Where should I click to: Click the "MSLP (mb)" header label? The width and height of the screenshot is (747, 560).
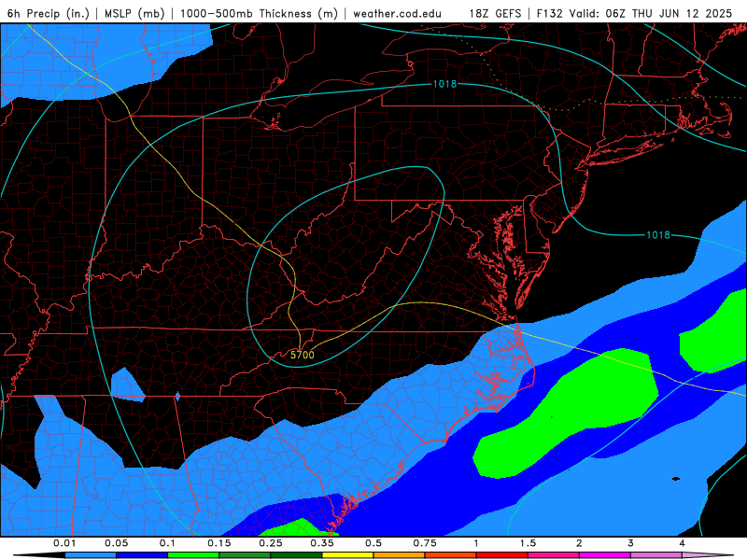134,13
